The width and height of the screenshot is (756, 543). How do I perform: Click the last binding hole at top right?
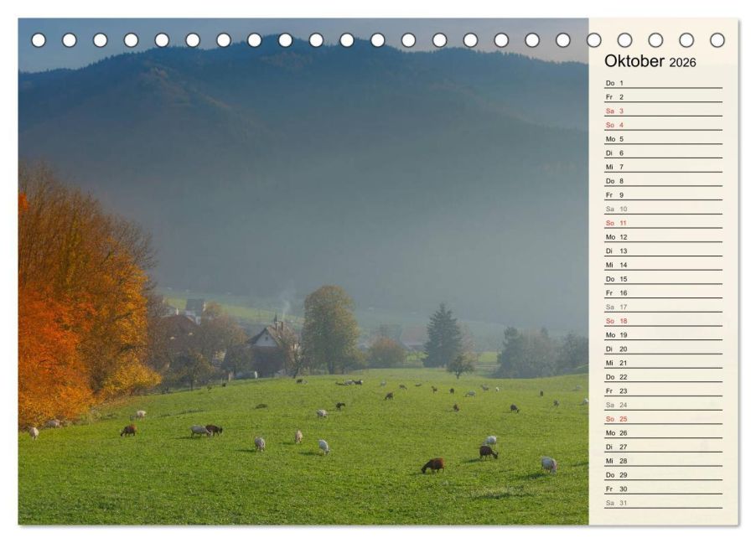pyautogui.click(x=717, y=40)
